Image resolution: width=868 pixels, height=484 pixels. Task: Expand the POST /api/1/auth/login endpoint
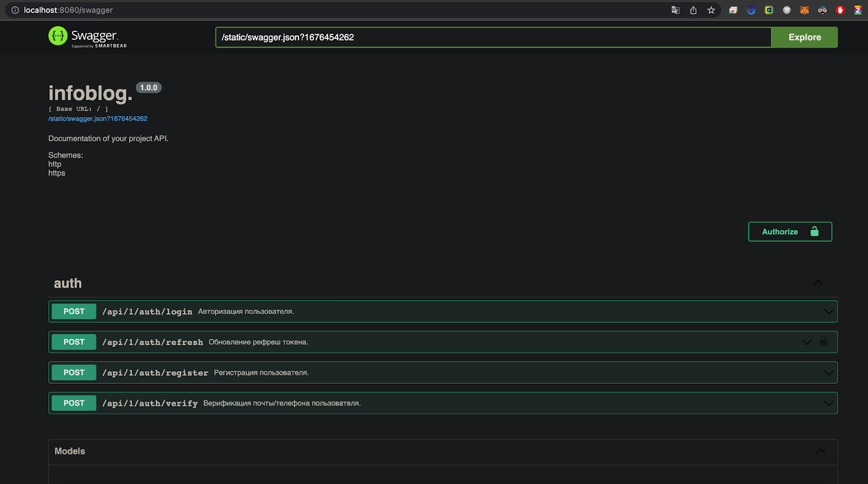tap(828, 312)
